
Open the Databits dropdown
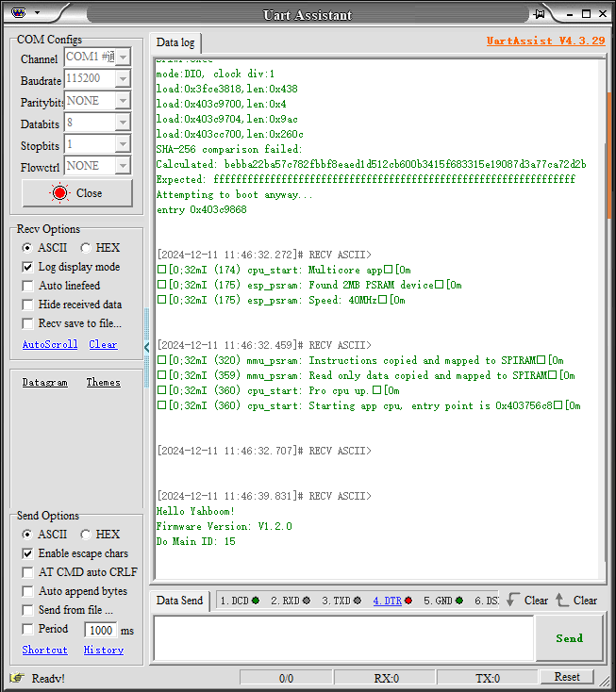[x=123, y=123]
